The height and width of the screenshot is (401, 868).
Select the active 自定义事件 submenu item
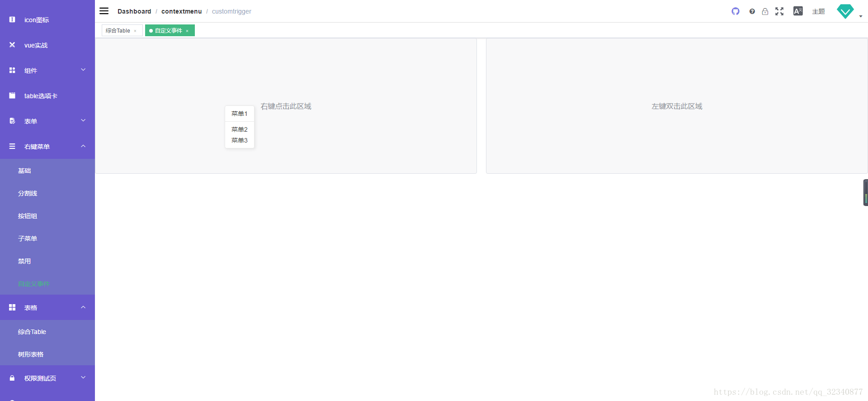tap(47, 284)
